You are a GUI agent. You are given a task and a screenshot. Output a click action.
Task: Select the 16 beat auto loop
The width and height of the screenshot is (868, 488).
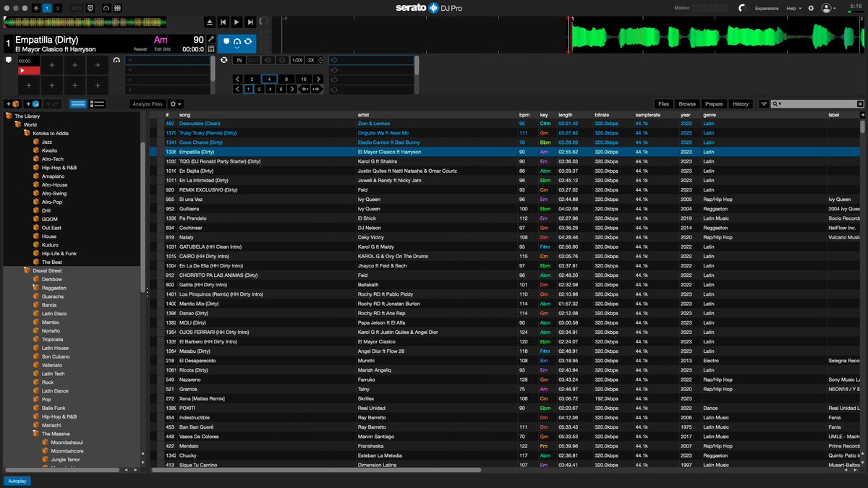pos(304,79)
